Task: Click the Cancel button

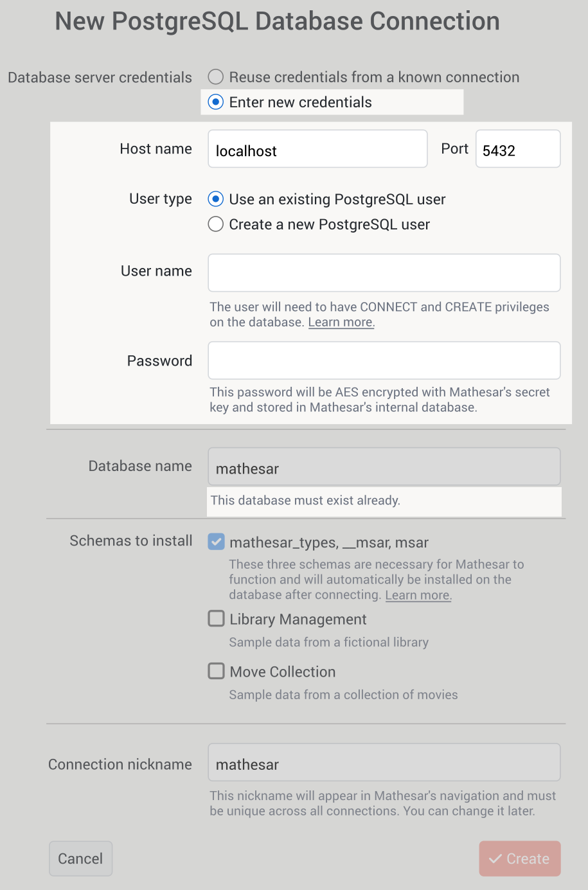Action: [x=81, y=859]
